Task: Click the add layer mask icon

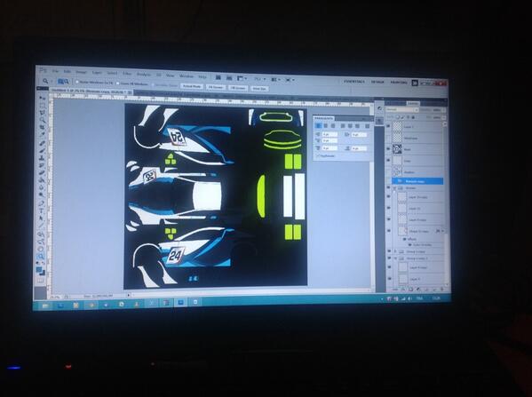Action: point(410,290)
